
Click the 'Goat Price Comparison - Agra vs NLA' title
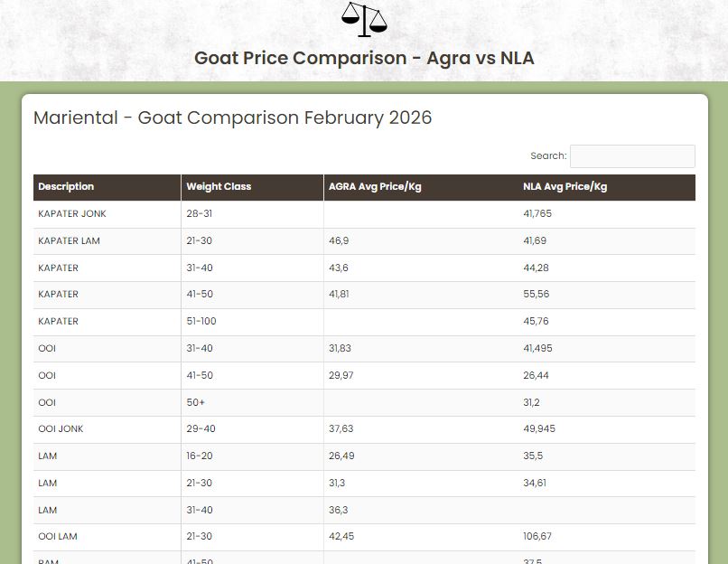click(364, 58)
